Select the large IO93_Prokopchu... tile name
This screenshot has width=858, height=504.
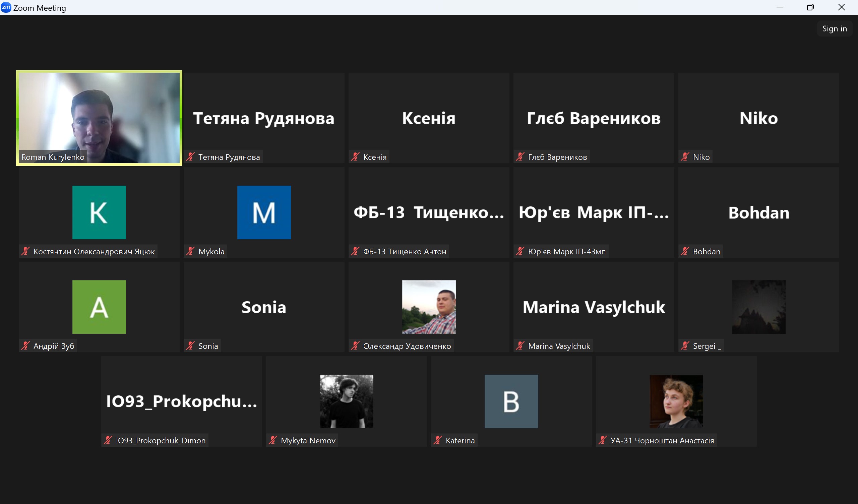click(181, 401)
